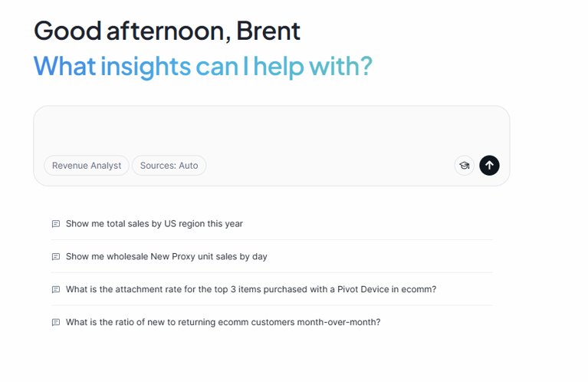Click the graduation cap icon in prompt box

coord(464,165)
